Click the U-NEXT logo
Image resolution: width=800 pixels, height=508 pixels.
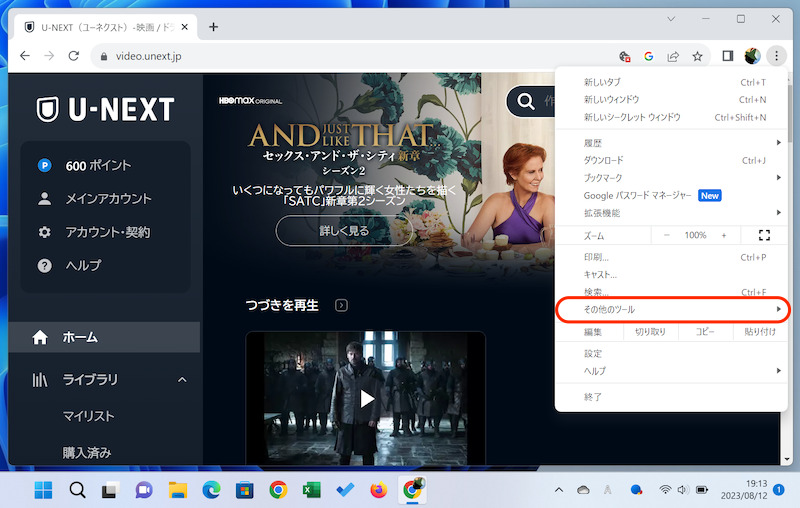point(106,109)
